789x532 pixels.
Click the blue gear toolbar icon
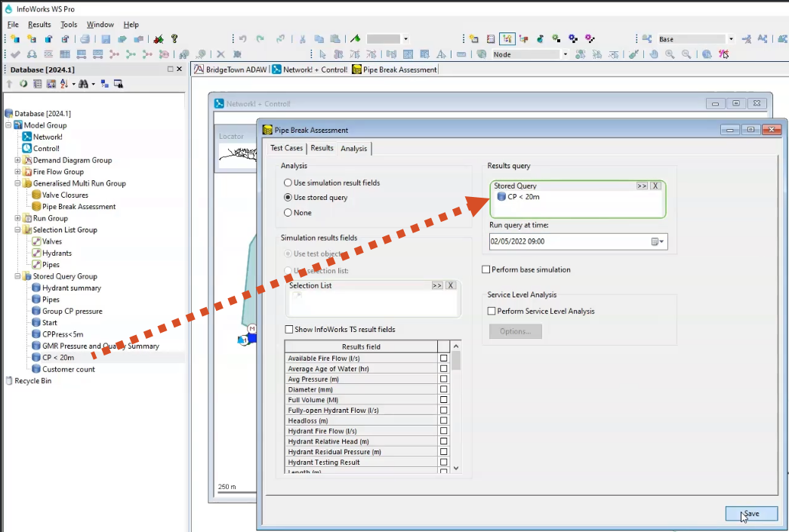coord(572,38)
